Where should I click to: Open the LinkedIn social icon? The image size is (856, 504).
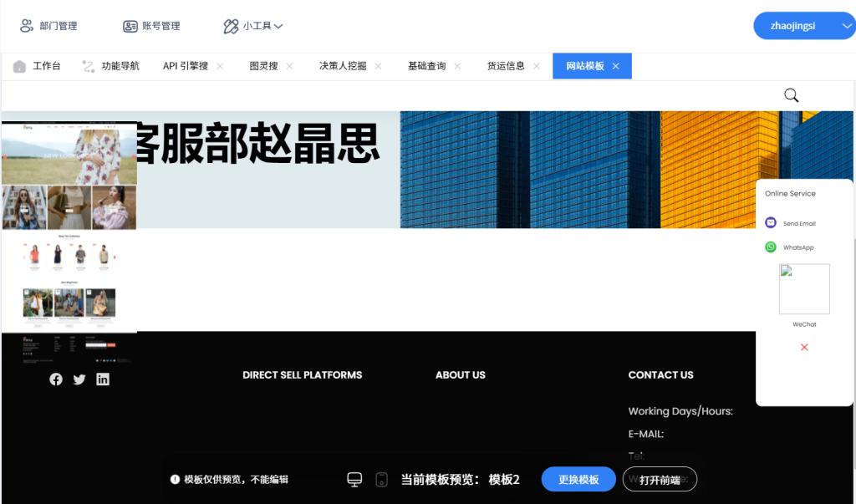(x=103, y=379)
